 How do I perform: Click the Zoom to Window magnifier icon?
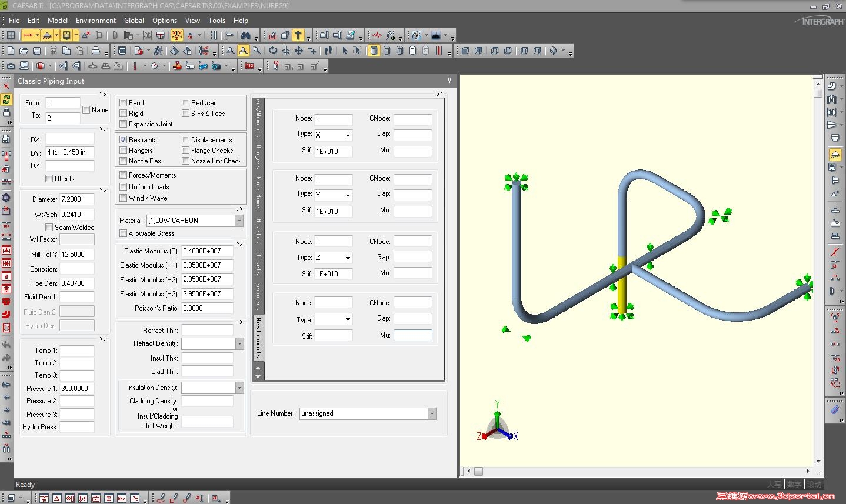(x=244, y=51)
